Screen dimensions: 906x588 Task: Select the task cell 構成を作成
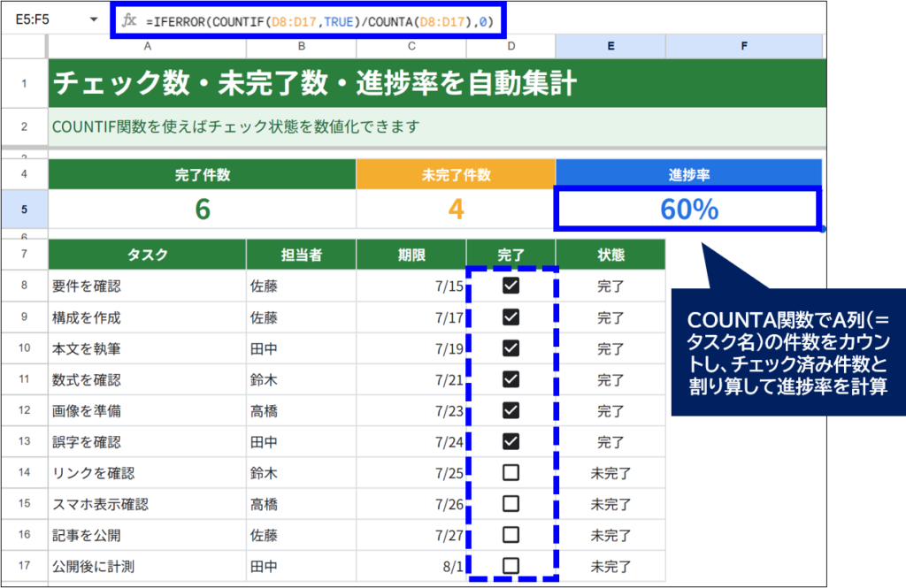click(148, 317)
